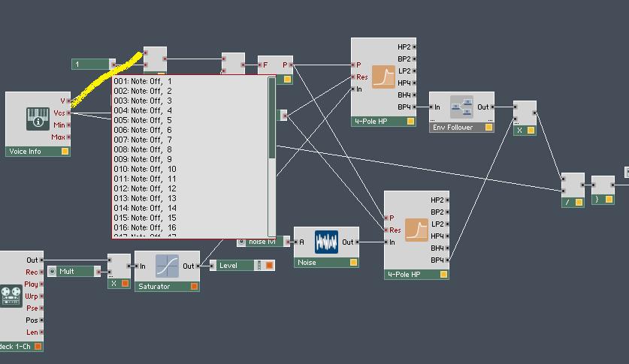Click the upper 4-Pole HP filter icon
The image size is (629, 364).
pos(383,77)
